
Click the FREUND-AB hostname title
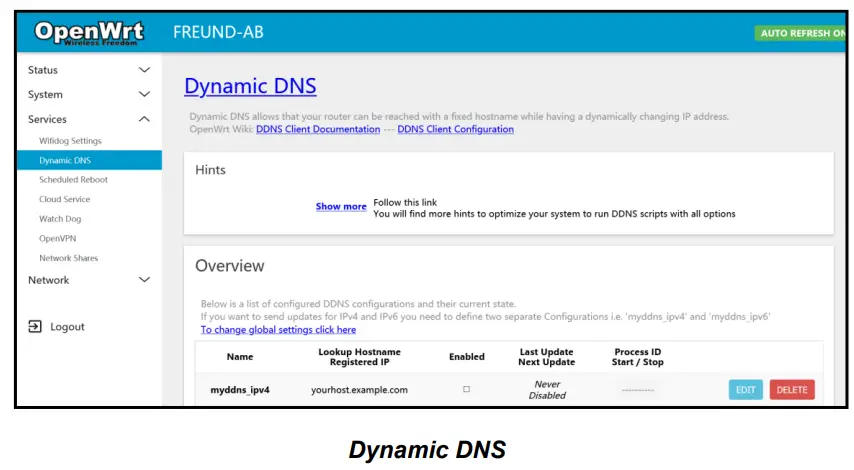(x=218, y=32)
